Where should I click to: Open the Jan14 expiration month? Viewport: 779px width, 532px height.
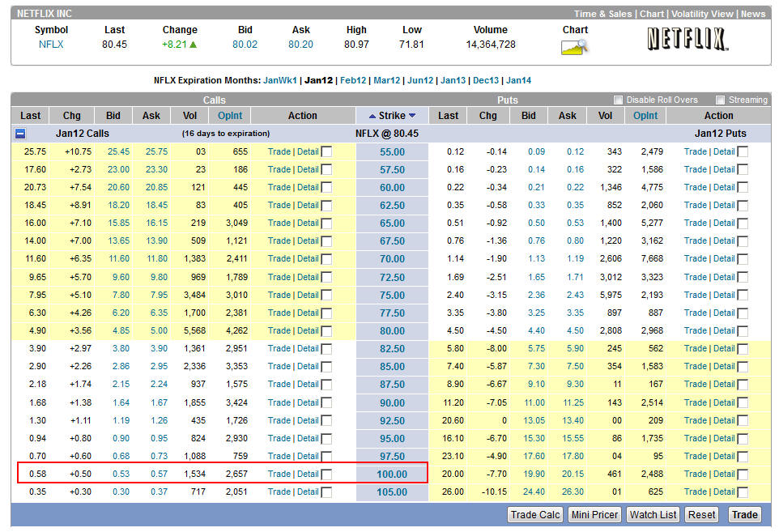click(518, 80)
